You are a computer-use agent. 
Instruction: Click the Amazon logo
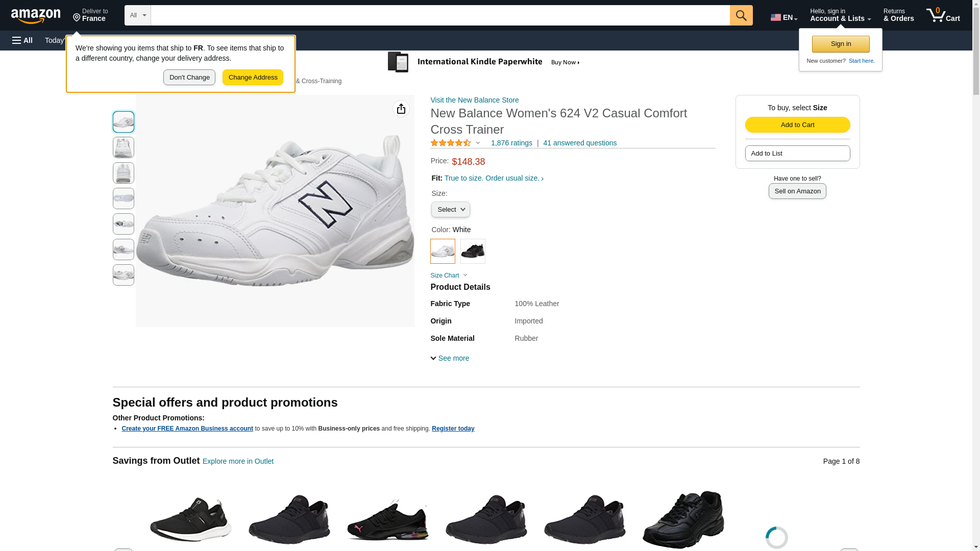pyautogui.click(x=36, y=16)
